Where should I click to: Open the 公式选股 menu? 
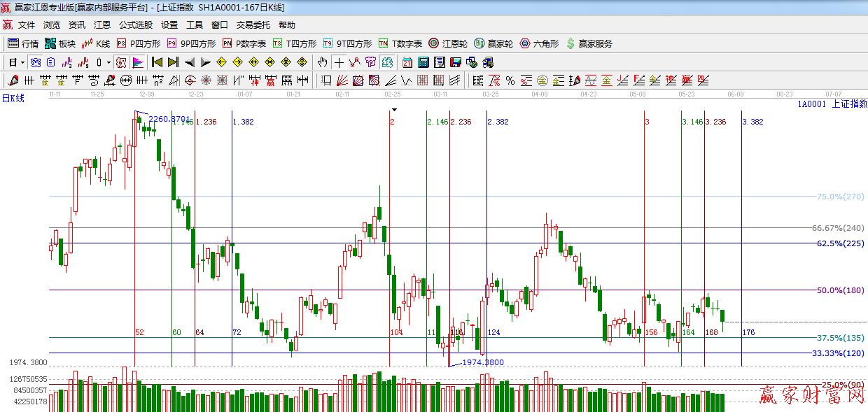(135, 24)
